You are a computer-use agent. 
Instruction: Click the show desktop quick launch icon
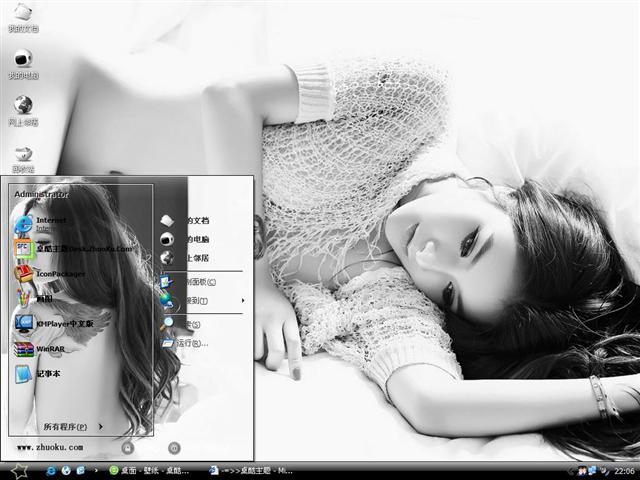click(x=81, y=471)
